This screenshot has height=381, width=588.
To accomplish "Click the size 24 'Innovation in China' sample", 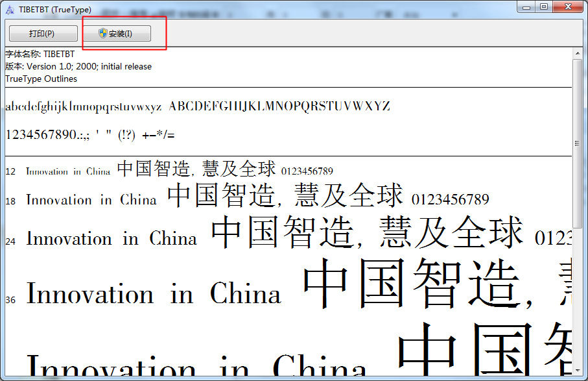I will point(112,238).
